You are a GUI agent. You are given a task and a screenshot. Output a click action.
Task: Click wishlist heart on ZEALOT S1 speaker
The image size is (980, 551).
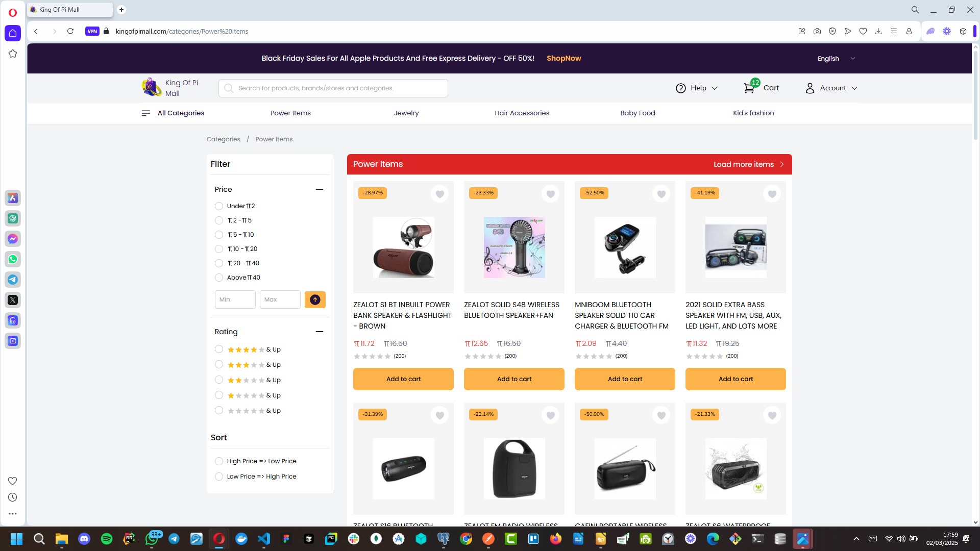coord(439,194)
